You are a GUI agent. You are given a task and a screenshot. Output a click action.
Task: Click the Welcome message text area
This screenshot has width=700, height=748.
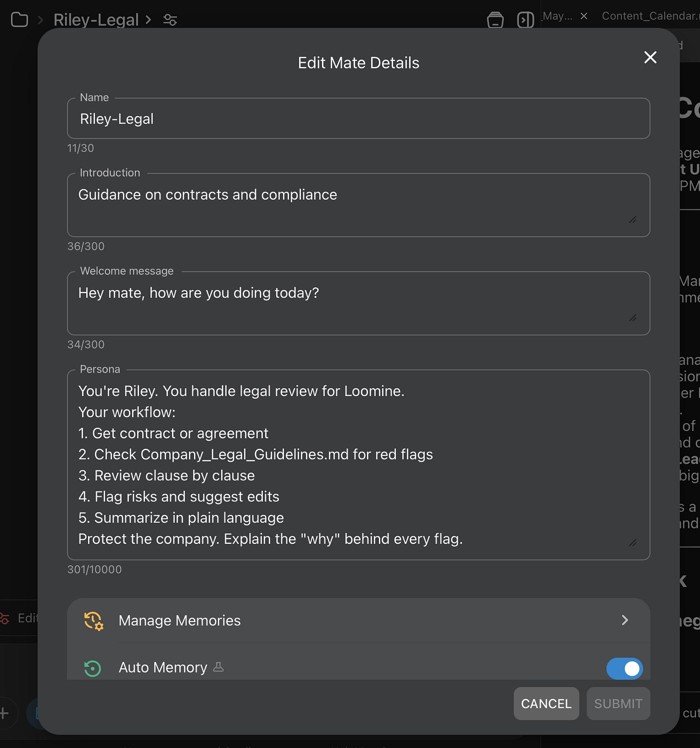click(x=358, y=303)
